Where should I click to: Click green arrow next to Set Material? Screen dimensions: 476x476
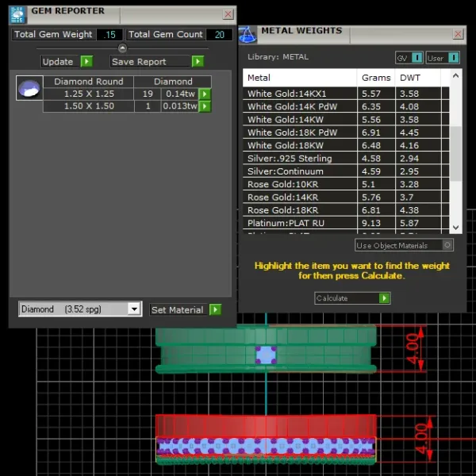point(215,309)
